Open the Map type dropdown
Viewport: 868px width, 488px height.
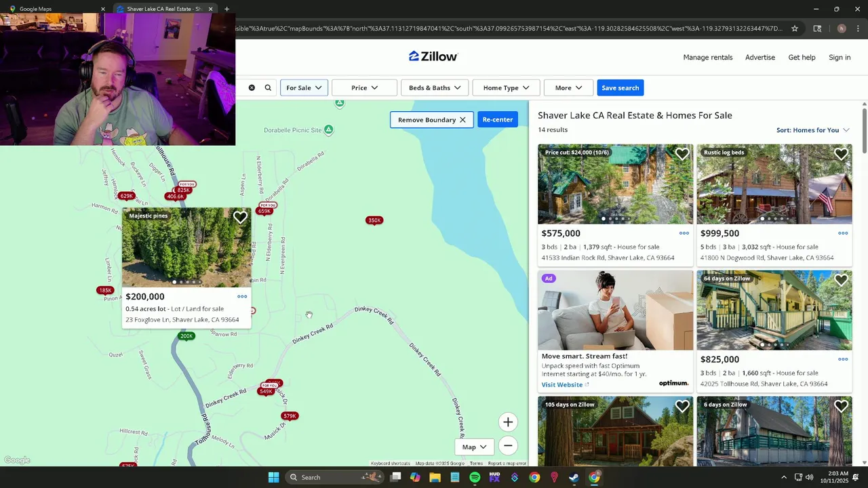(474, 447)
